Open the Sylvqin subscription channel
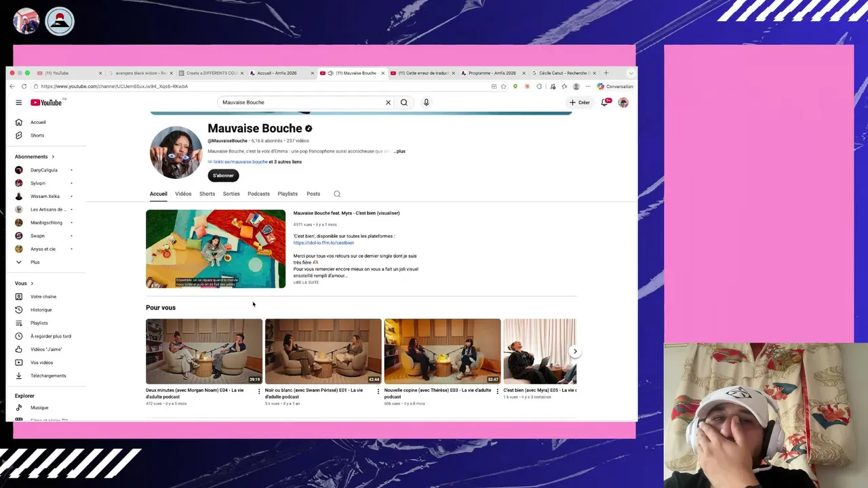 pyautogui.click(x=44, y=183)
